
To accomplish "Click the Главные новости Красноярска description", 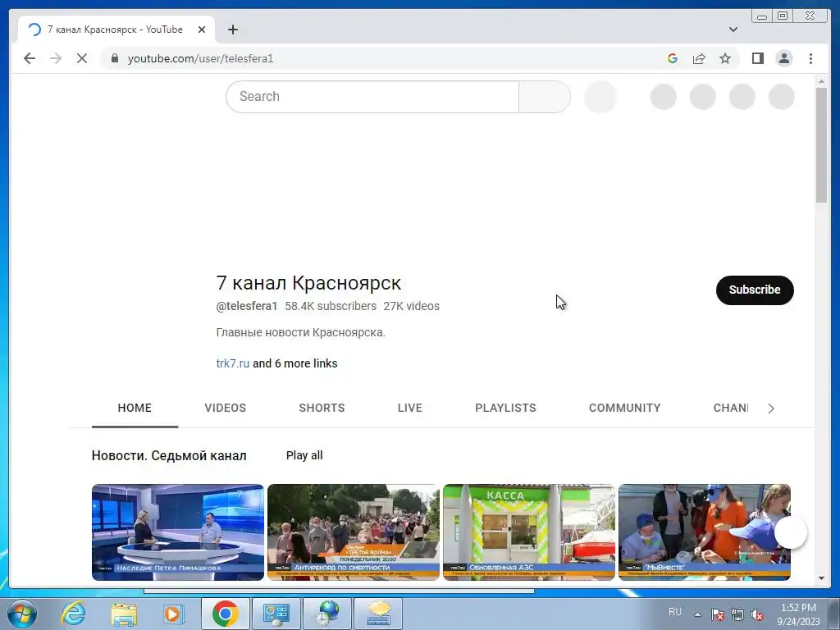I will [x=300, y=332].
